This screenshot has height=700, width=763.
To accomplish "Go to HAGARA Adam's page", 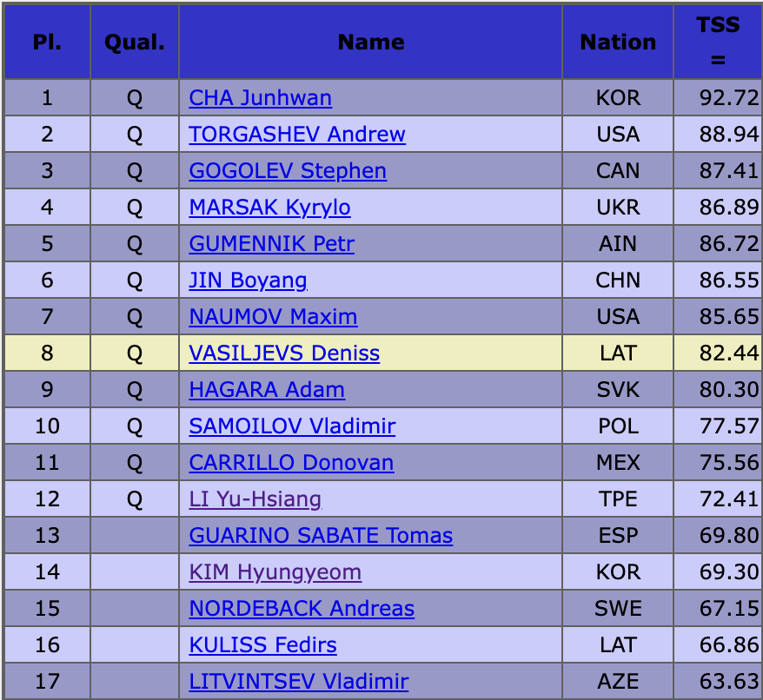I will 267,390.
